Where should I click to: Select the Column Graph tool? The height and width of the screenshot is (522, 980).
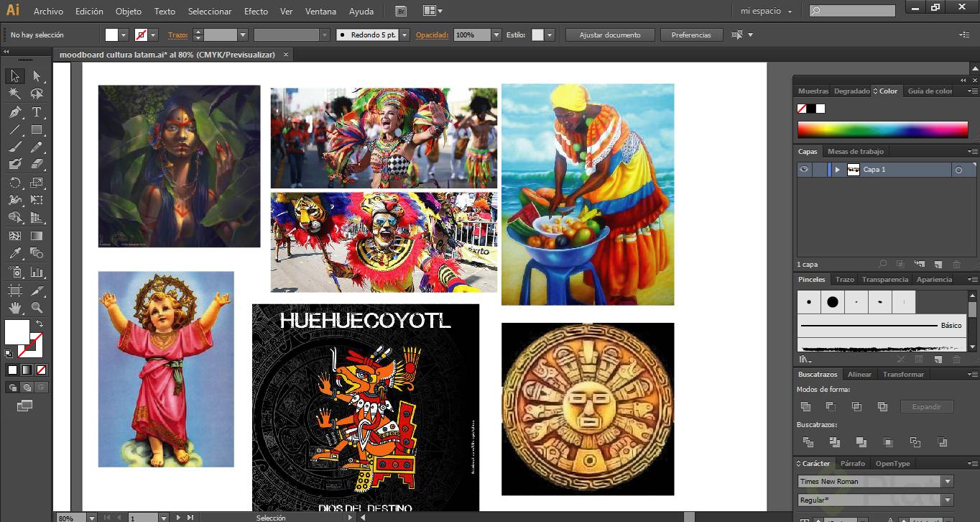pos(37,273)
